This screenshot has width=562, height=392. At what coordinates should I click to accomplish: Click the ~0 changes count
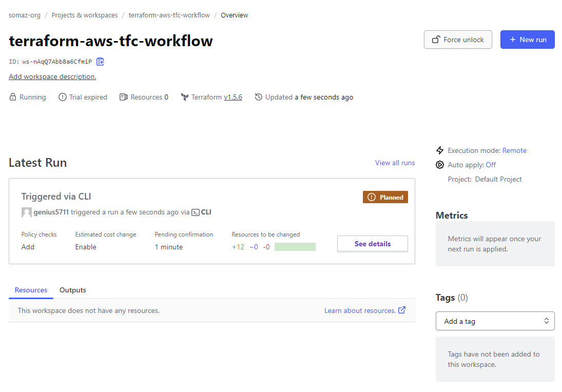[x=254, y=247]
